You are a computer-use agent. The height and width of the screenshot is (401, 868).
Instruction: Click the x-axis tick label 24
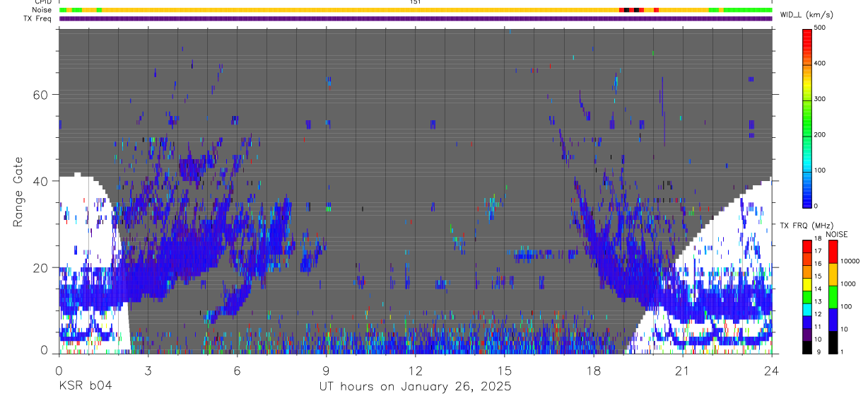click(771, 369)
